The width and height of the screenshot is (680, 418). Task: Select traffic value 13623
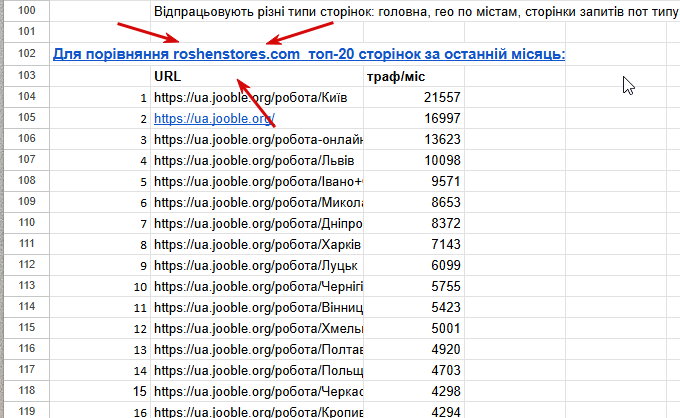click(x=414, y=139)
